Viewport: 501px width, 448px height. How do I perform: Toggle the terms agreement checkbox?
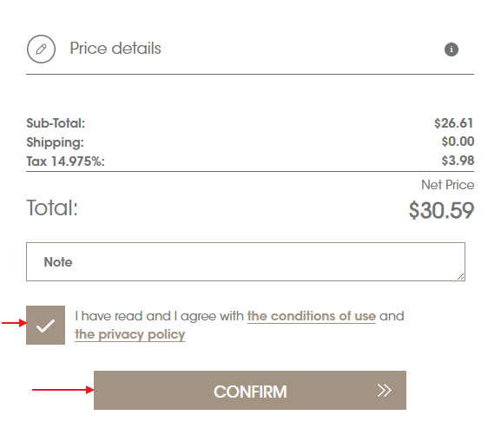click(45, 325)
